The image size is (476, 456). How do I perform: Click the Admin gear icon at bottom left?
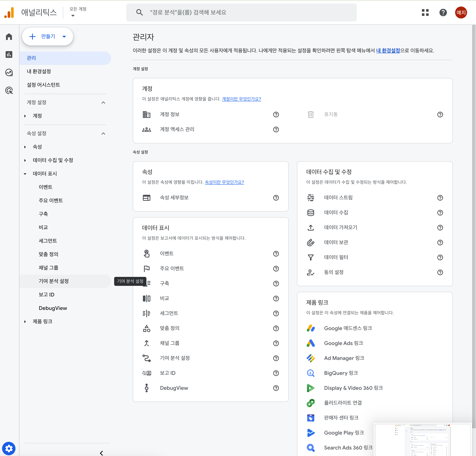[x=9, y=448]
